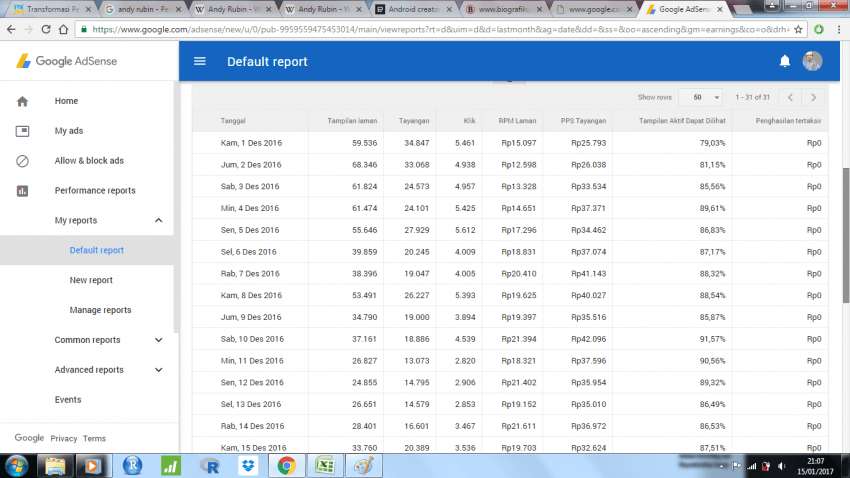Sort by the Tanggal column header
This screenshot has width=850, height=478.
[233, 121]
